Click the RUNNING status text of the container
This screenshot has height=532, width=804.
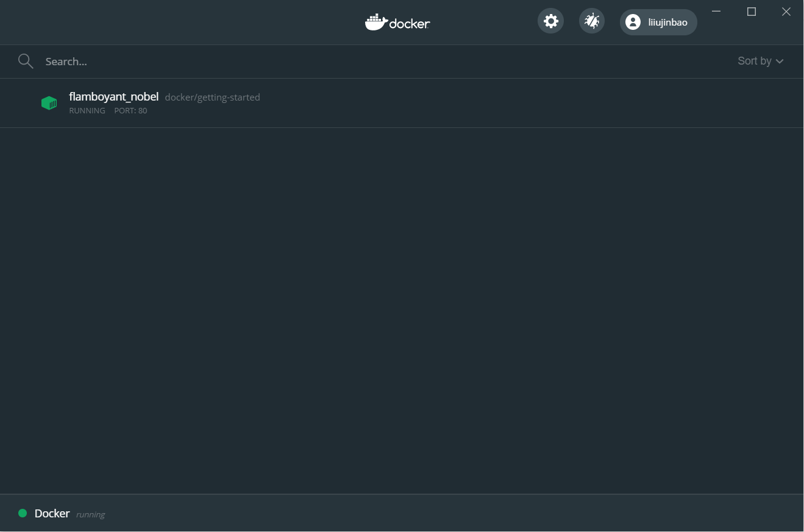87,111
